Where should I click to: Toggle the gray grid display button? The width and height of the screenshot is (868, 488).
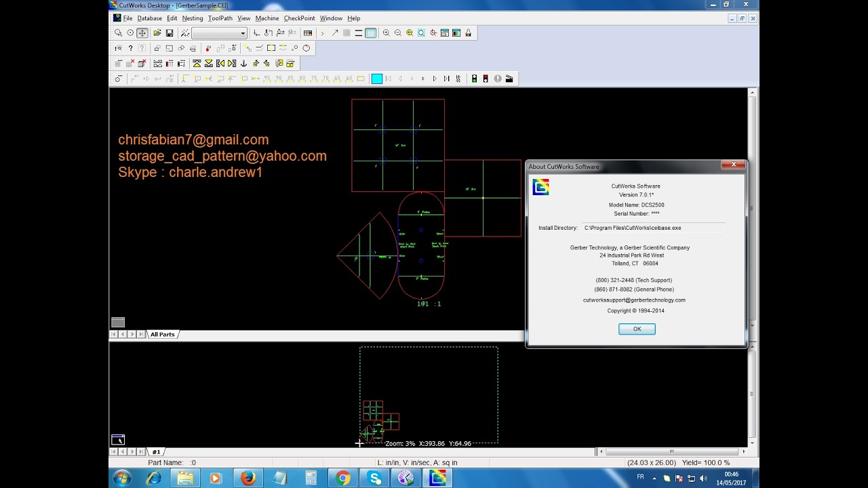pyautogui.click(x=347, y=33)
